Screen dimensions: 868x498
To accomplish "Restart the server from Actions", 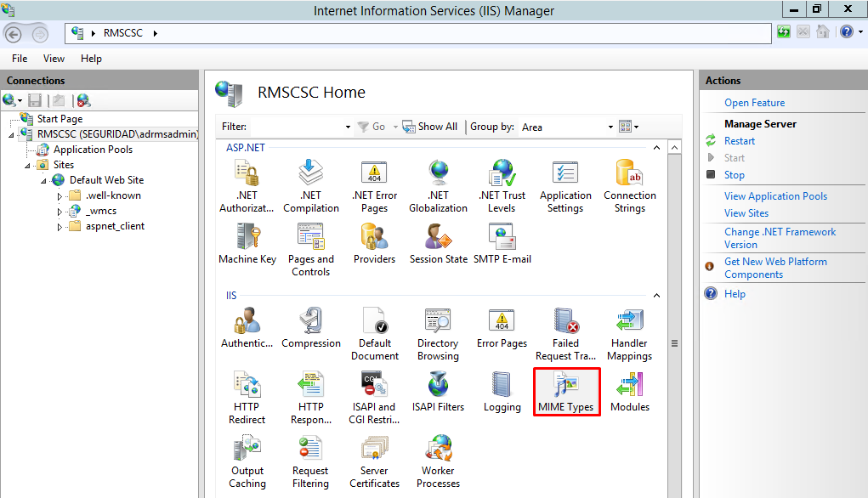I will 740,141.
